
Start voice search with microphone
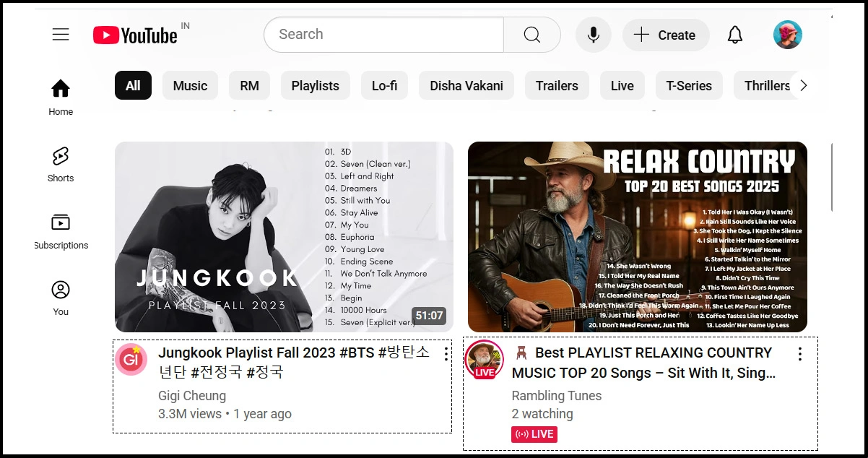point(593,35)
